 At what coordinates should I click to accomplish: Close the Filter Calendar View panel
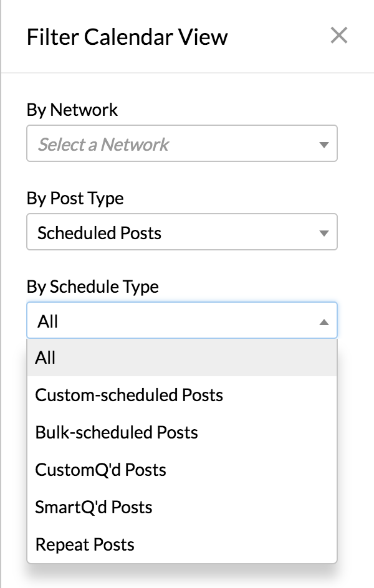point(338,36)
